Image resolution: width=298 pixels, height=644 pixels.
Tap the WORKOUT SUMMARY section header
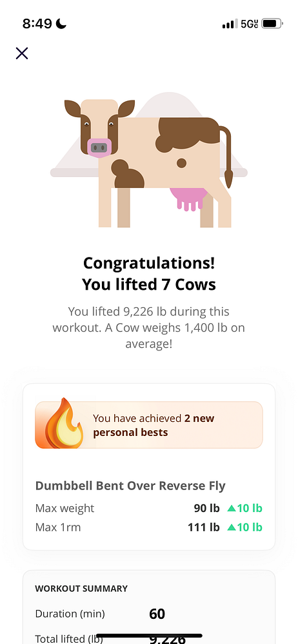point(81,589)
